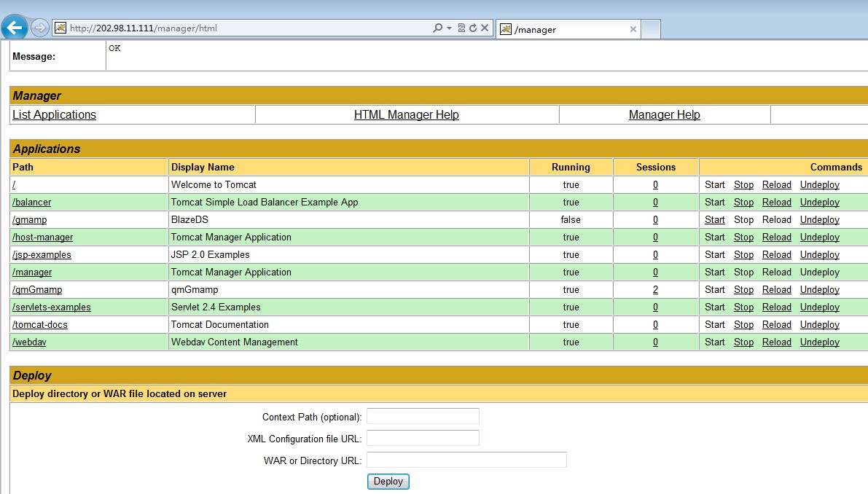Reload the root Welcome to Tomcat app
868x494 pixels.
tap(777, 185)
